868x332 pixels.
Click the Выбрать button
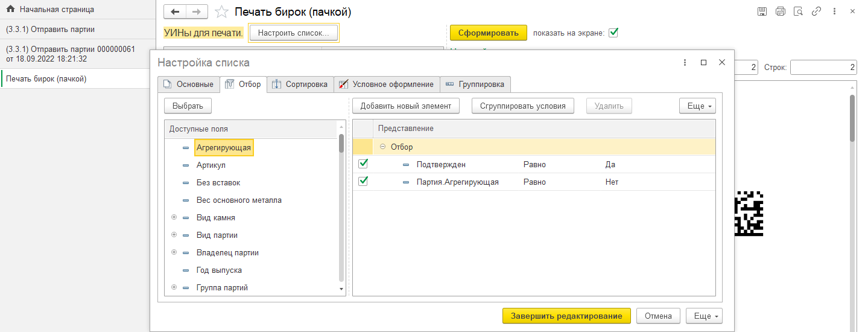tap(188, 106)
